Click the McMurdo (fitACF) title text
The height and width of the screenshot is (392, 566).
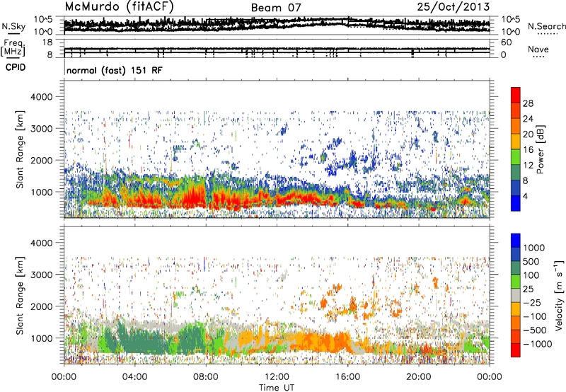tap(119, 7)
